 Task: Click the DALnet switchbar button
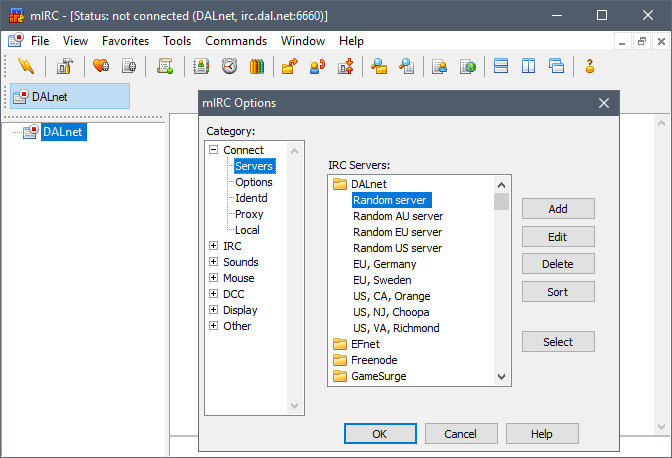click(70, 96)
